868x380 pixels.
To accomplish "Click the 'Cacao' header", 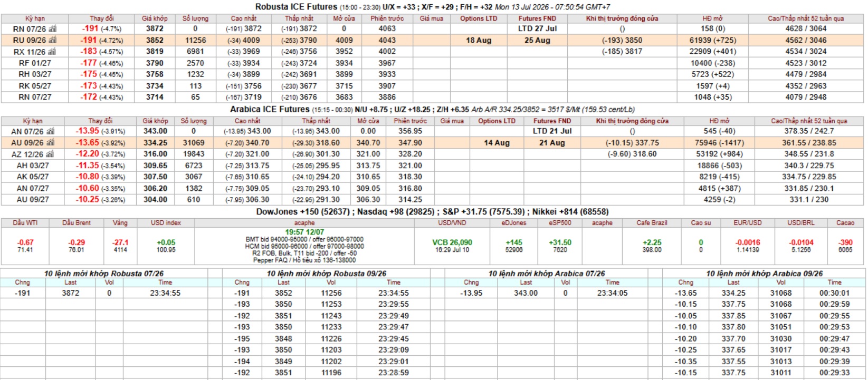I will (x=845, y=223).
